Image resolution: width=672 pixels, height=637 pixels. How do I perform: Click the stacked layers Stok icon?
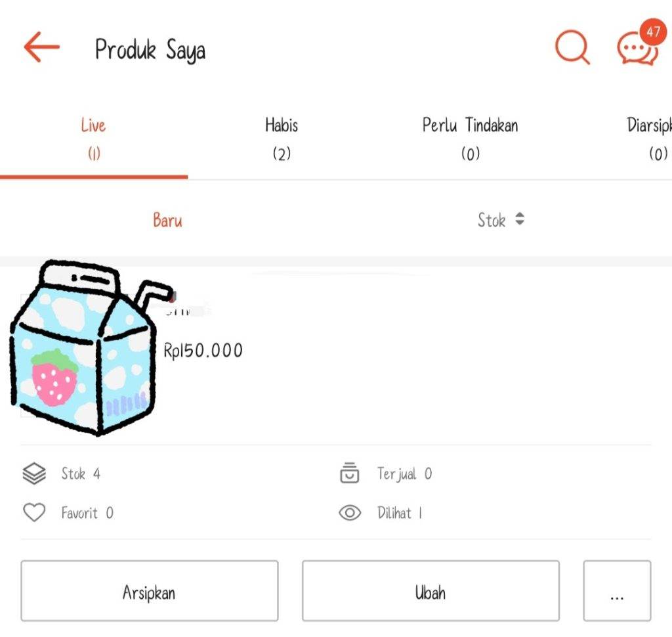34,473
